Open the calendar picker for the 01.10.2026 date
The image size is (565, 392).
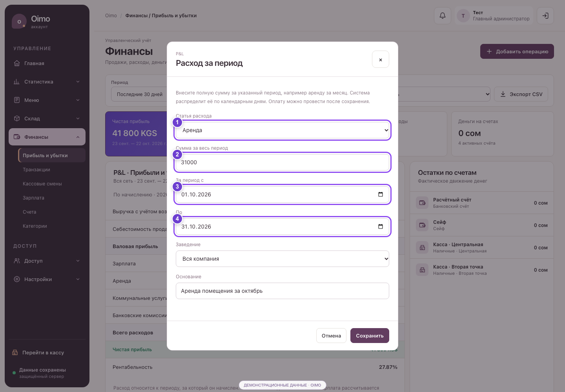tap(380, 194)
